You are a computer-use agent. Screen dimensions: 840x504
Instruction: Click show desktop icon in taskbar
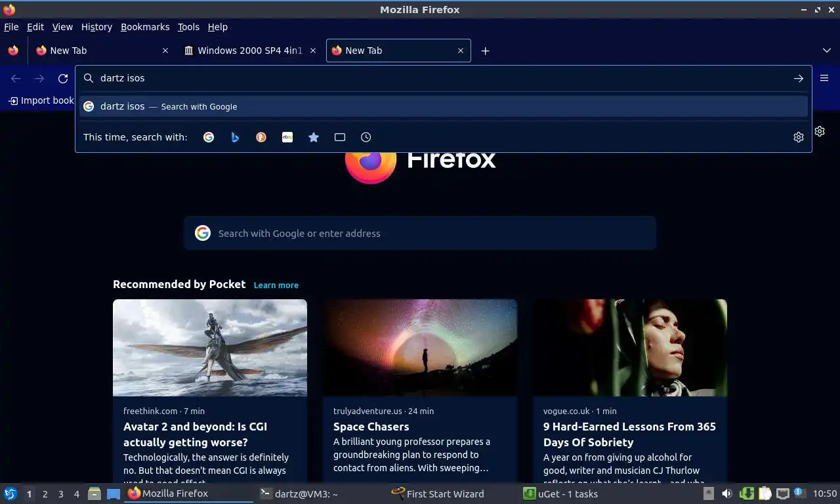114,493
